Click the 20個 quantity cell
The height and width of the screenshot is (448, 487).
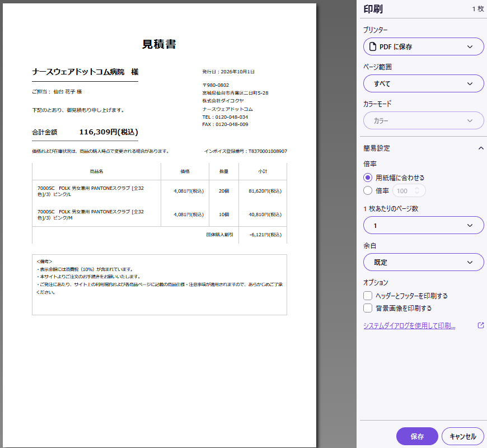pyautogui.click(x=224, y=191)
